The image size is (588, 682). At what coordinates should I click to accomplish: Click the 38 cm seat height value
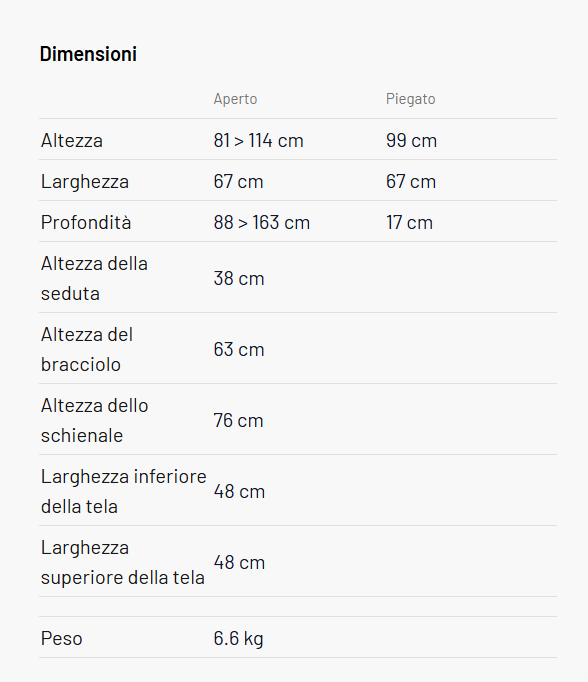[x=239, y=278]
